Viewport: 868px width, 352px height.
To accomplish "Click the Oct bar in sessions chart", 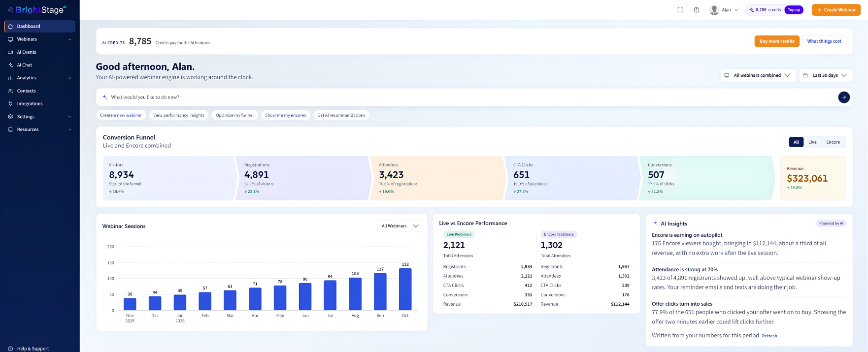I will (x=405, y=289).
